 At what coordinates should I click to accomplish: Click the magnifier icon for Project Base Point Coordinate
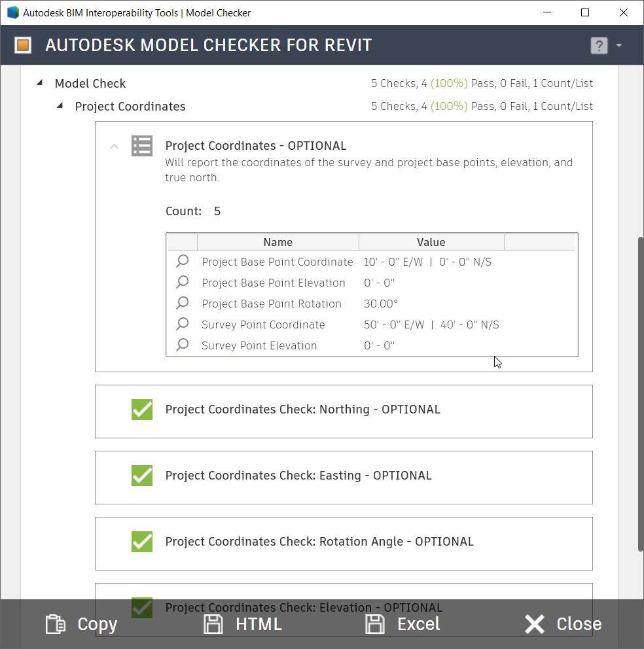coord(182,261)
